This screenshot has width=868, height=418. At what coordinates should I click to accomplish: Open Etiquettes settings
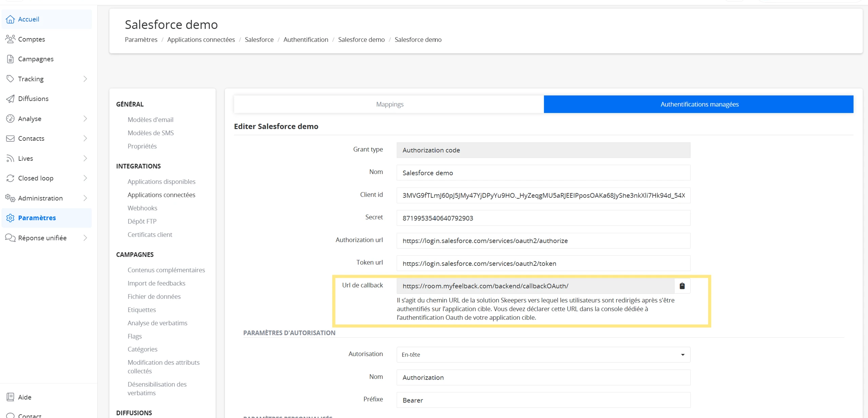click(142, 310)
